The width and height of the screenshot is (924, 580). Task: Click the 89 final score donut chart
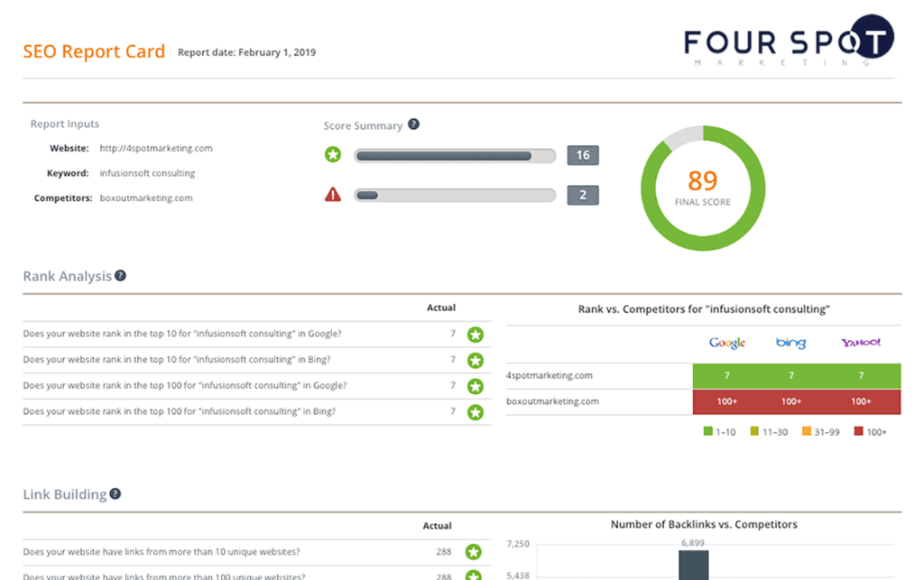pyautogui.click(x=703, y=188)
